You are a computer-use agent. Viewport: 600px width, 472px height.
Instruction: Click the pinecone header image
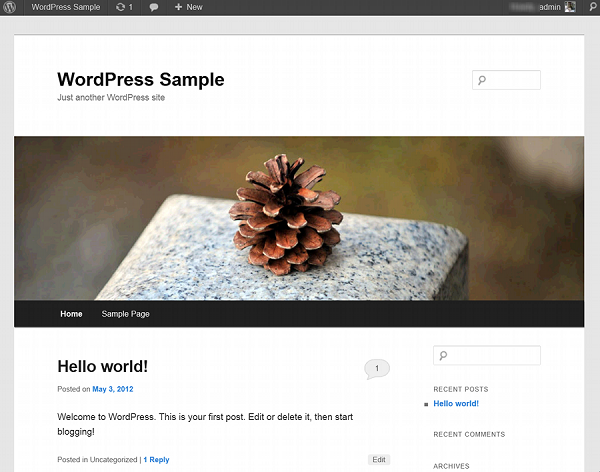tap(299, 218)
